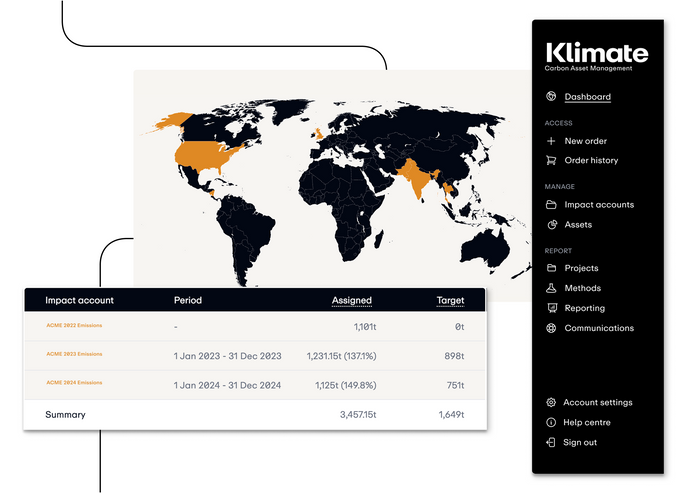
Task: Click the 1,125t (149.8%) assigned value
Action: (x=346, y=385)
